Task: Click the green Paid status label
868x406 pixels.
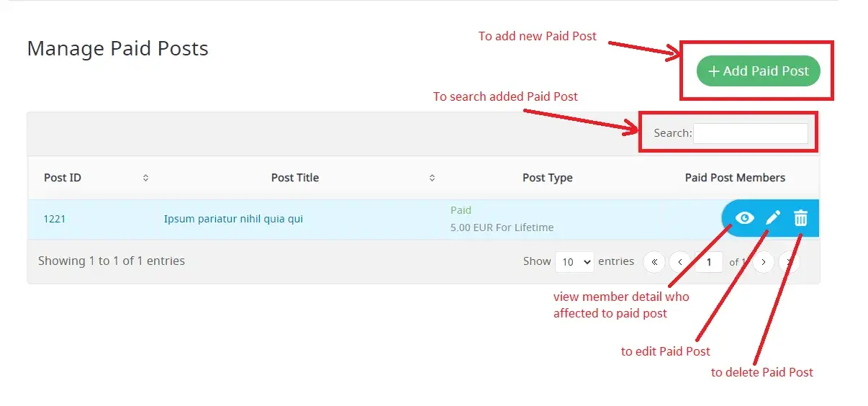Action: (461, 210)
